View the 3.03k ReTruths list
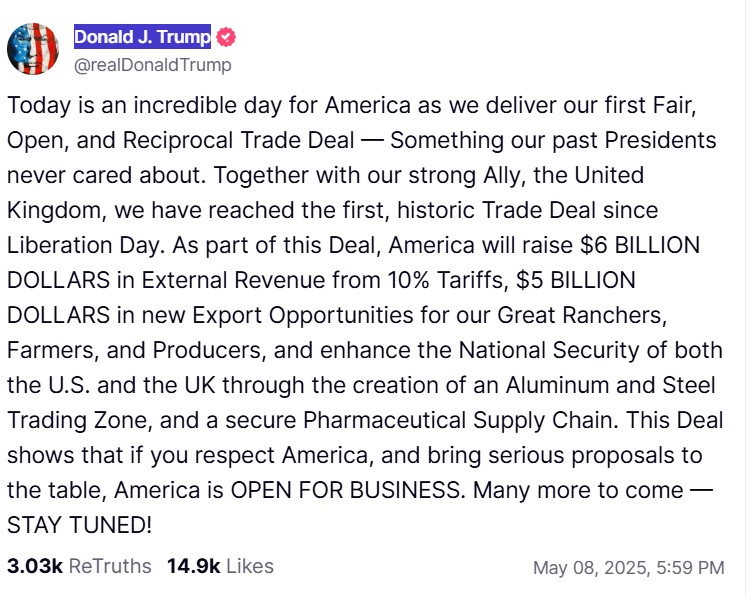The image size is (749, 598). pos(79,566)
